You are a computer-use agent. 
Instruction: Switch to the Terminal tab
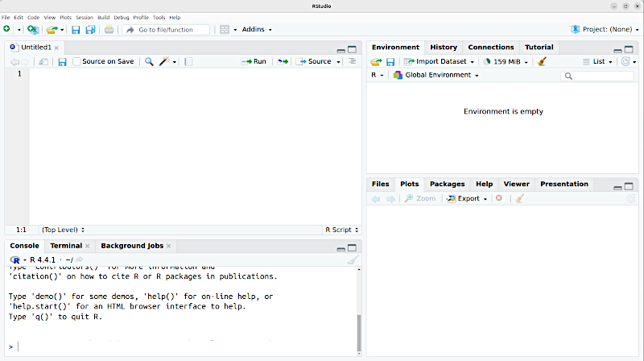click(x=66, y=245)
